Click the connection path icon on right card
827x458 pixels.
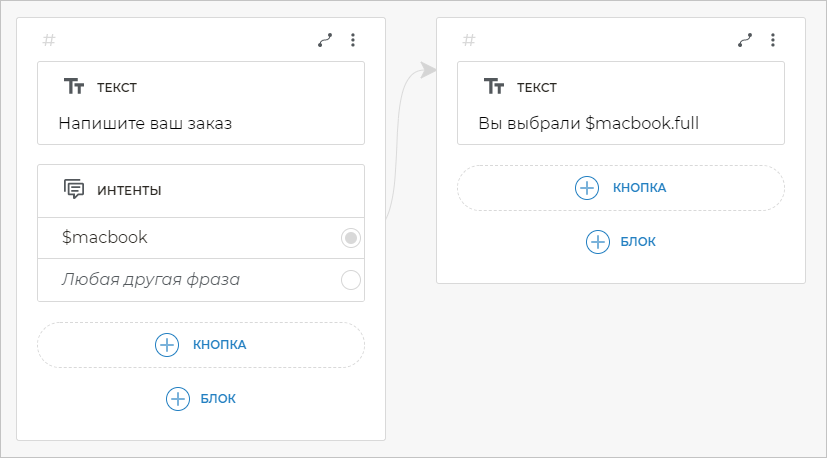tap(745, 41)
